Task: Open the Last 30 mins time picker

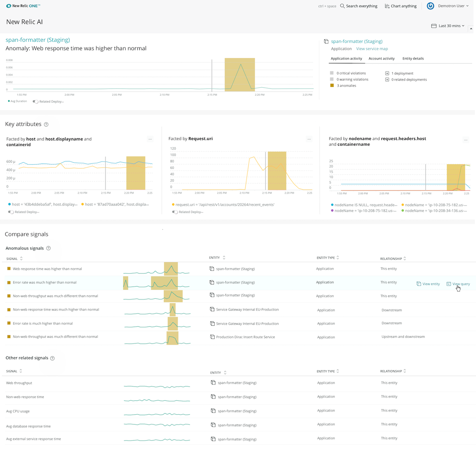Action: tap(448, 26)
